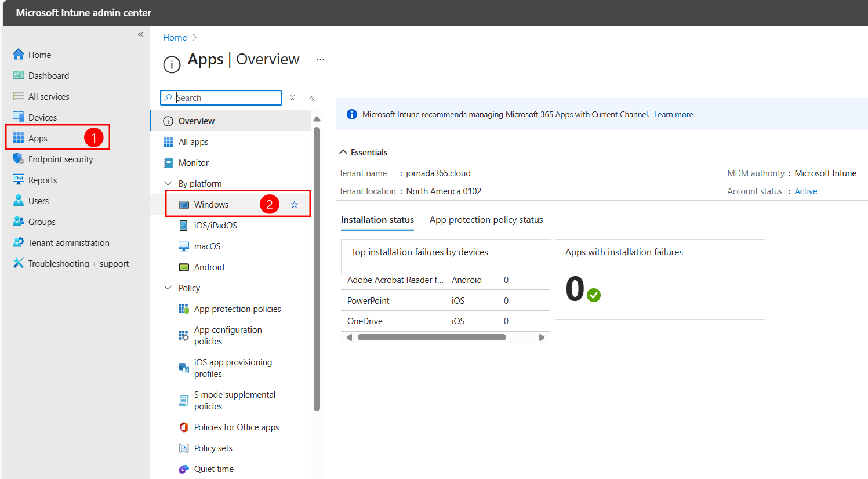
Task: Click the horizontal scrollbar under failures table
Action: pyautogui.click(x=432, y=338)
